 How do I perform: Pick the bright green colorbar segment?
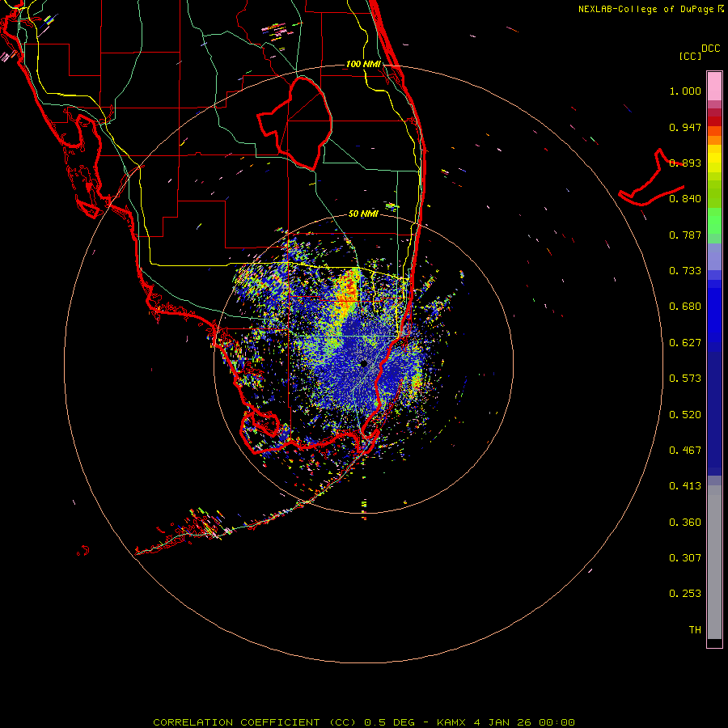[x=714, y=221]
